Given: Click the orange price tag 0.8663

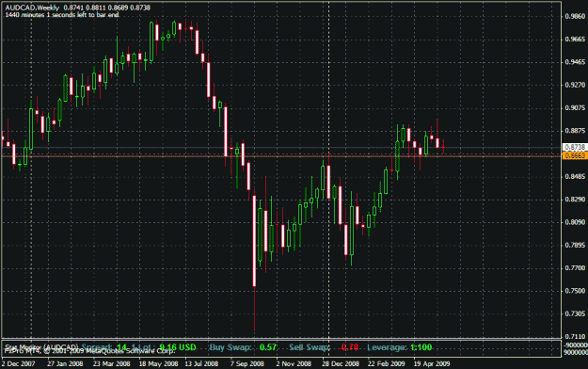Looking at the screenshot, I should pos(575,155).
